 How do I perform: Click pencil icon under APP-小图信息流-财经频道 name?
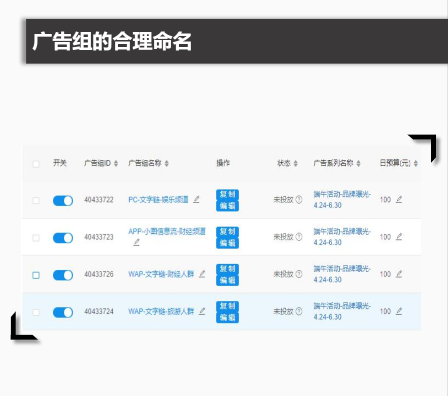coord(136,242)
